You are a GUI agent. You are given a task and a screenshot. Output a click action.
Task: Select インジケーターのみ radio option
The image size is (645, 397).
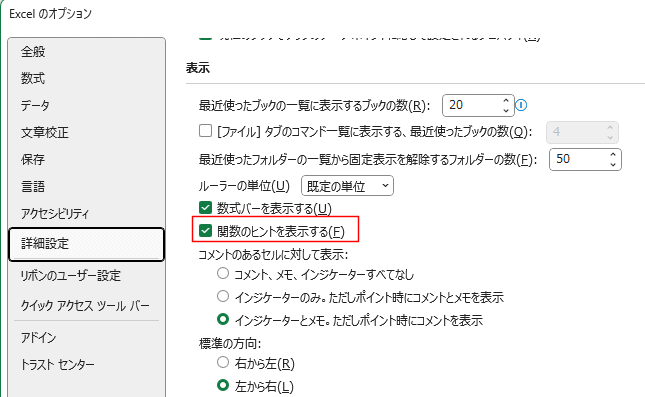click(223, 296)
